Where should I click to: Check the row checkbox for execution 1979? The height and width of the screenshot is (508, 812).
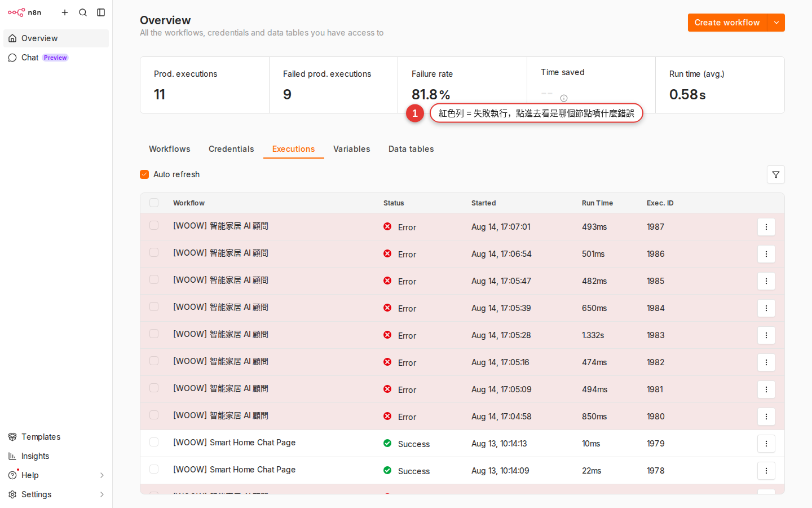pos(154,442)
